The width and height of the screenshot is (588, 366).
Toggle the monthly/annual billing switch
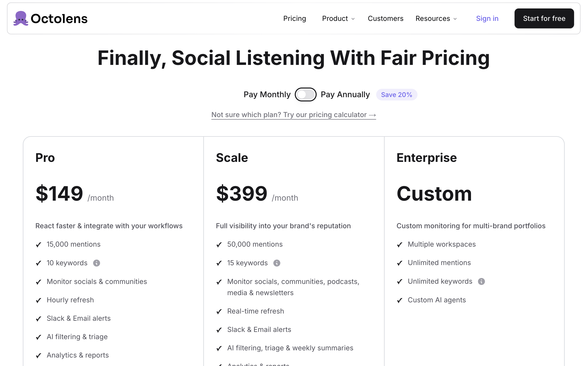point(305,94)
